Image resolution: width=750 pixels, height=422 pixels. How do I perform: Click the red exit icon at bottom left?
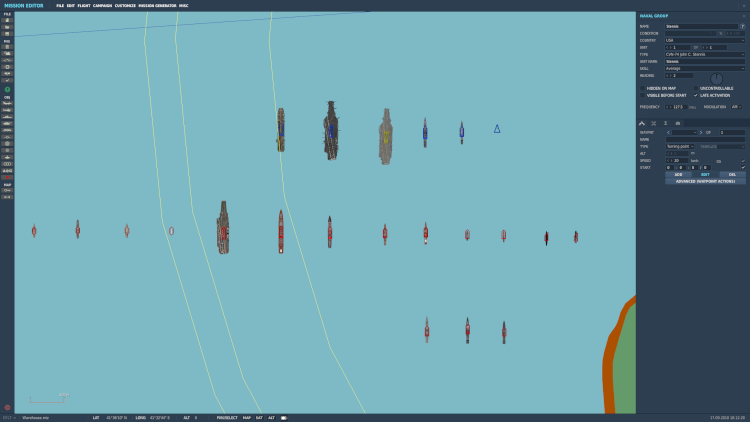point(7,407)
